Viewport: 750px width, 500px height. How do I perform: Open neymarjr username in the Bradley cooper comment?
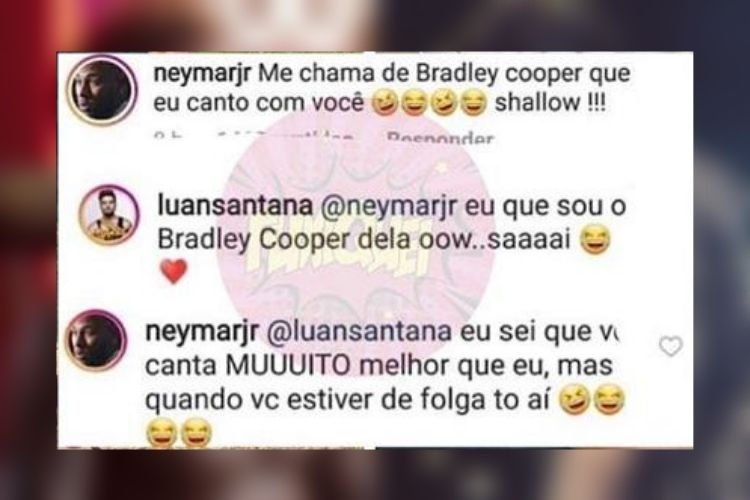point(202,75)
